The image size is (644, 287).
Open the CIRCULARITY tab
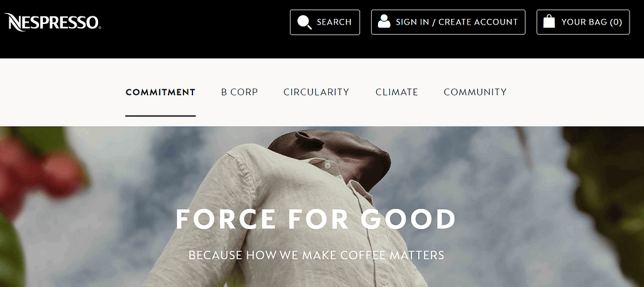316,92
